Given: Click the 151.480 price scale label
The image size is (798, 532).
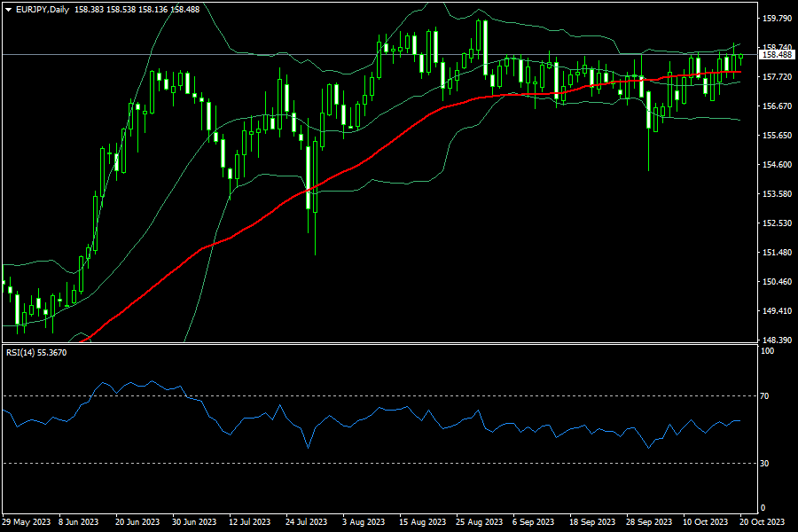Looking at the screenshot, I should (777, 253).
